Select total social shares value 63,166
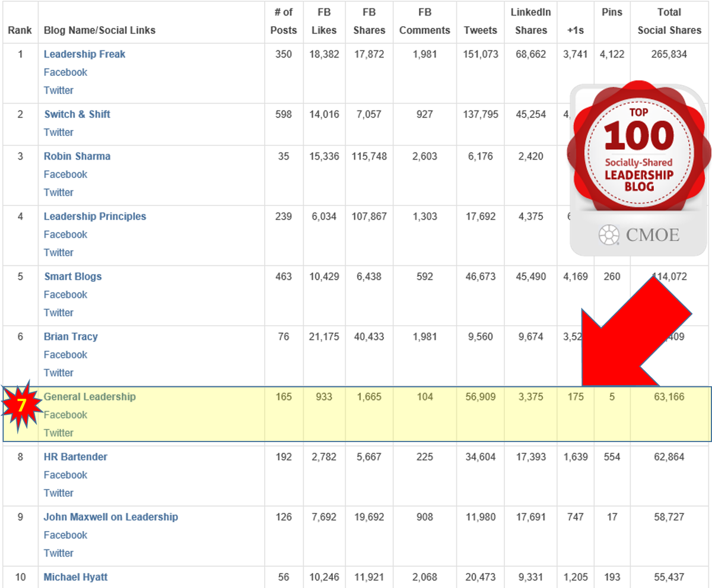The image size is (712, 588). point(669,396)
